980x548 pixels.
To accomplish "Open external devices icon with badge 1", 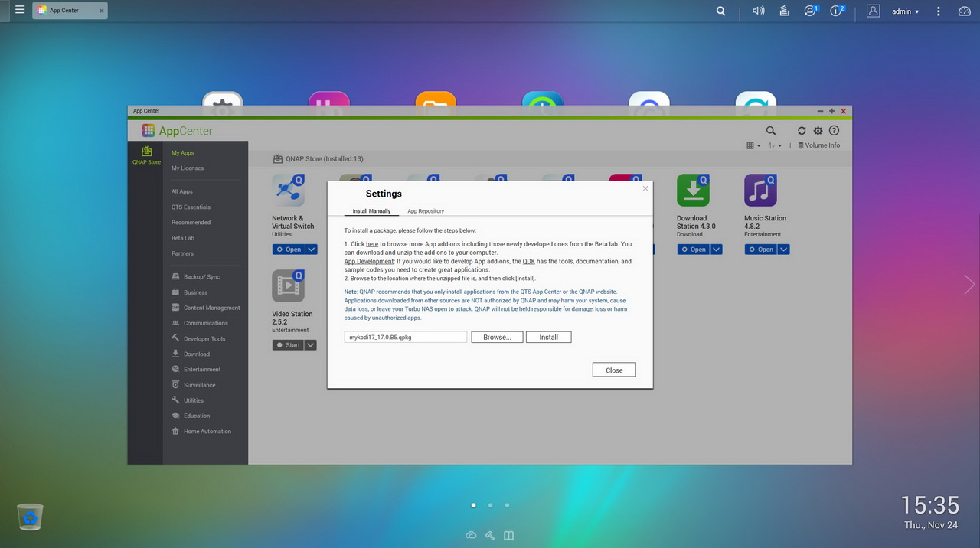I will coord(811,11).
